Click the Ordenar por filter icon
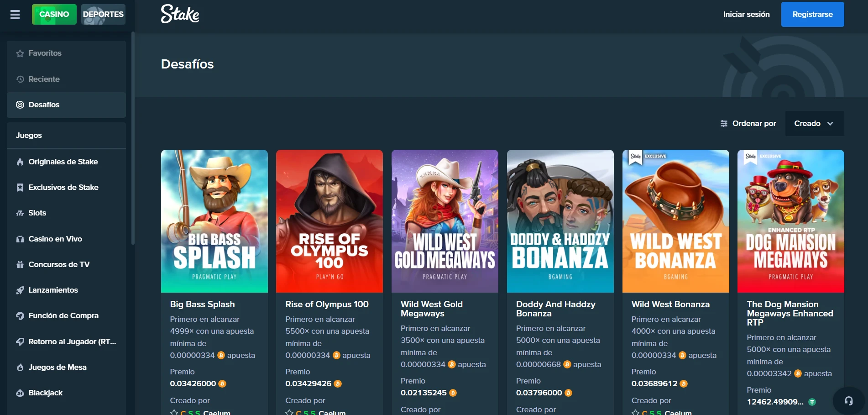This screenshot has height=415, width=868. (724, 123)
